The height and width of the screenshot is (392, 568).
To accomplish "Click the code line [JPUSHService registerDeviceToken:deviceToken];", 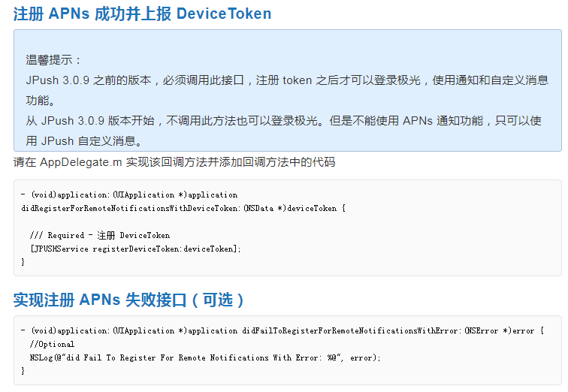I will [135, 249].
